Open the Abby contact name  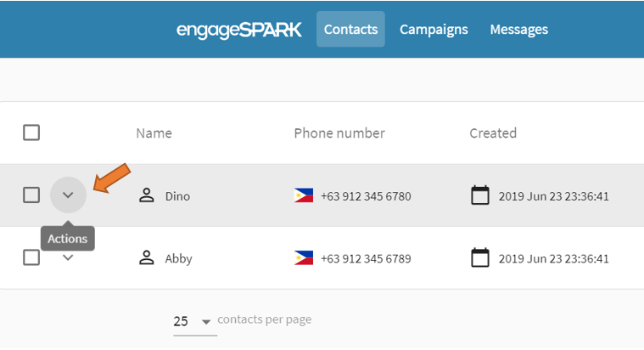(178, 258)
